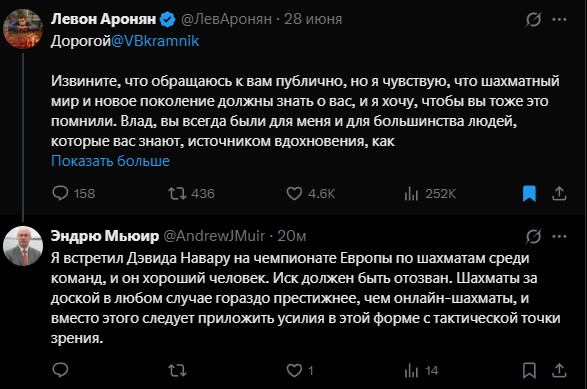This screenshot has width=587, height=389.
Task: Share Andrew Muir's reply
Action: pyautogui.click(x=559, y=370)
